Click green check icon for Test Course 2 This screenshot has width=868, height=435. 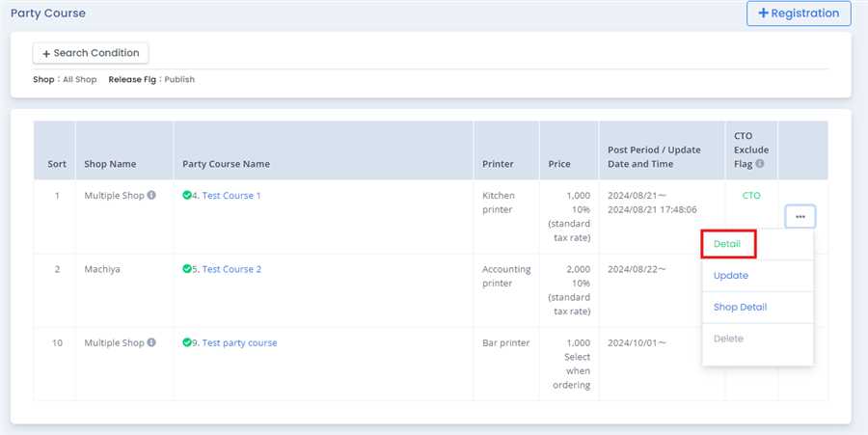pos(187,269)
